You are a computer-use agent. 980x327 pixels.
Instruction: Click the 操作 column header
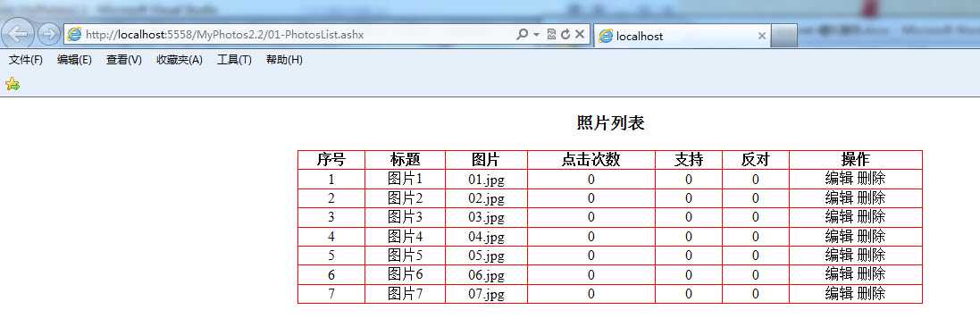point(856,159)
